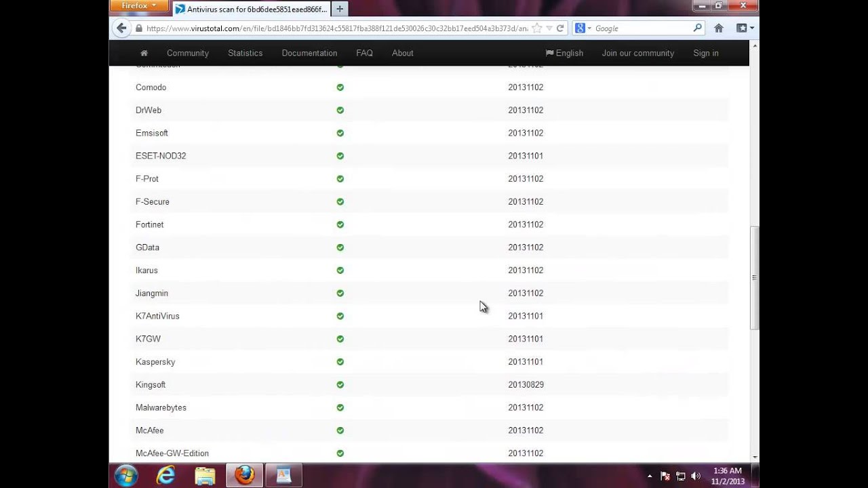This screenshot has width=868, height=488.
Task: Click the Join our community link
Action: [638, 53]
